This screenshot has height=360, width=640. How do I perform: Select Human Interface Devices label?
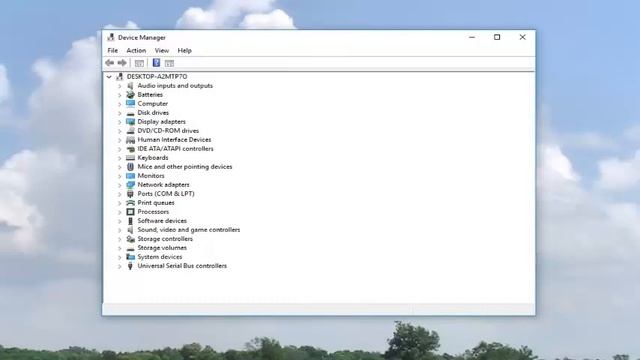174,140
